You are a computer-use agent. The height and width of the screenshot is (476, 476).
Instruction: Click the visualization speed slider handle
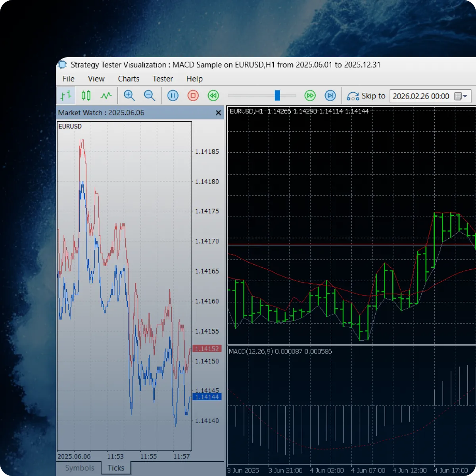click(277, 95)
